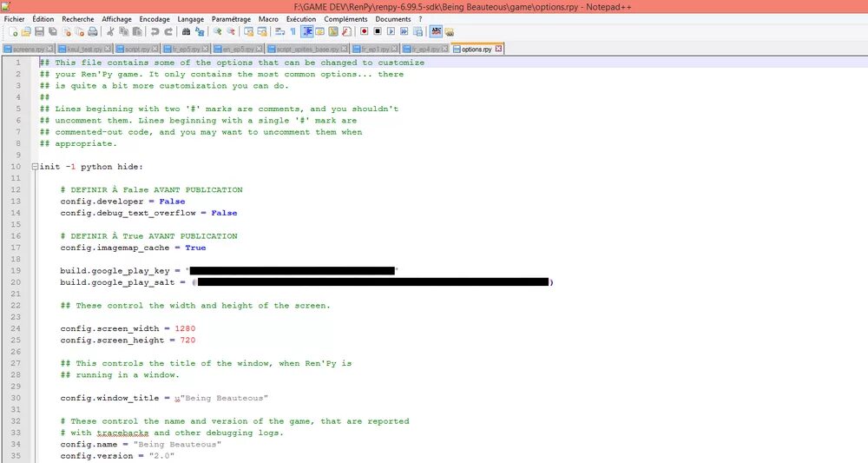Open the Replace dialog toolbar icon
Viewport: 868px width, 463px height.
[x=200, y=31]
